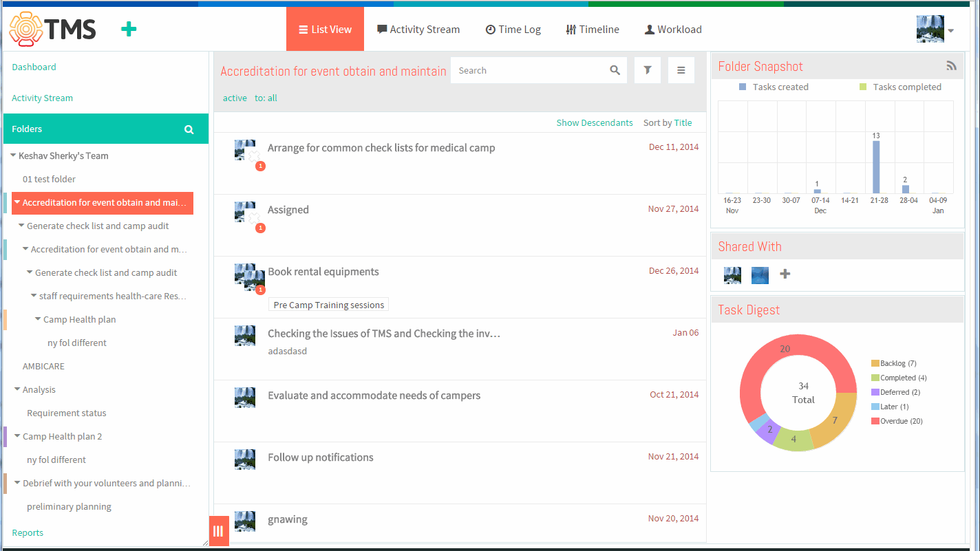This screenshot has width=980, height=551.
Task: Select preliminary planning folder
Action: (69, 506)
